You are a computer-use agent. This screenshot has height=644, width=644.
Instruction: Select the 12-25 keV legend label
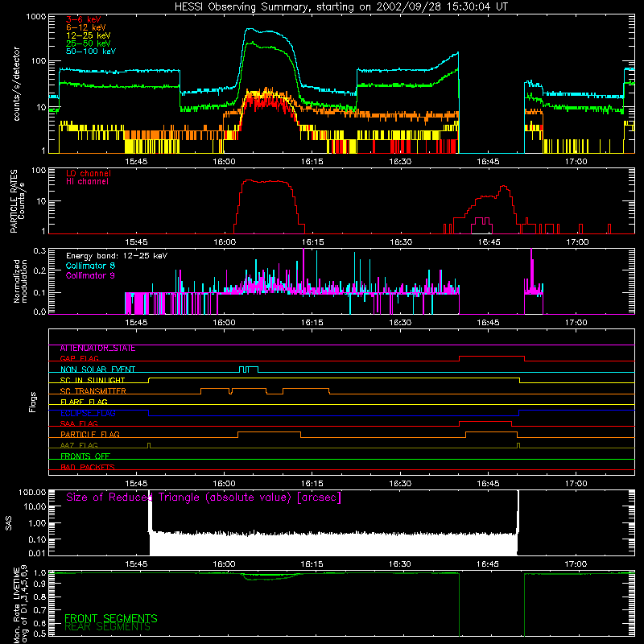[x=88, y=35]
